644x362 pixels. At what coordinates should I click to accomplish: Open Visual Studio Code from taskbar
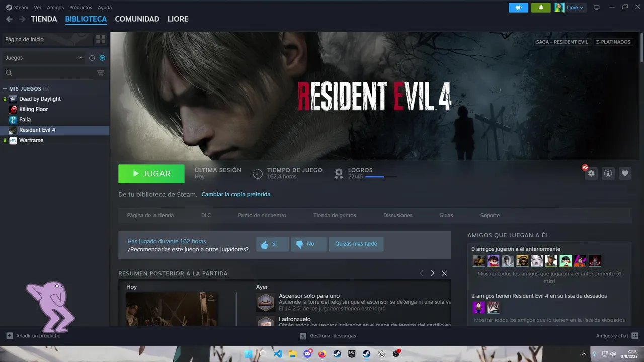click(278, 354)
